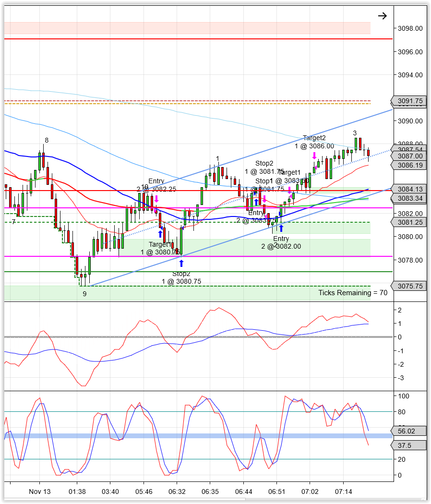Click the 3078.00 price axis label
Viewport: 431px width, 504px height.
click(410, 260)
